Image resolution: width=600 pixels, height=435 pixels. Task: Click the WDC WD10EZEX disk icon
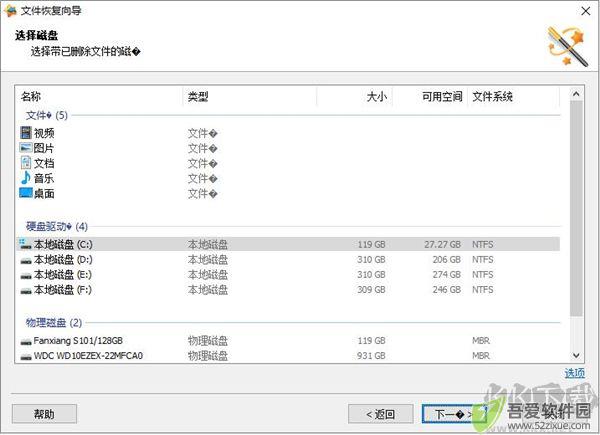coord(26,357)
